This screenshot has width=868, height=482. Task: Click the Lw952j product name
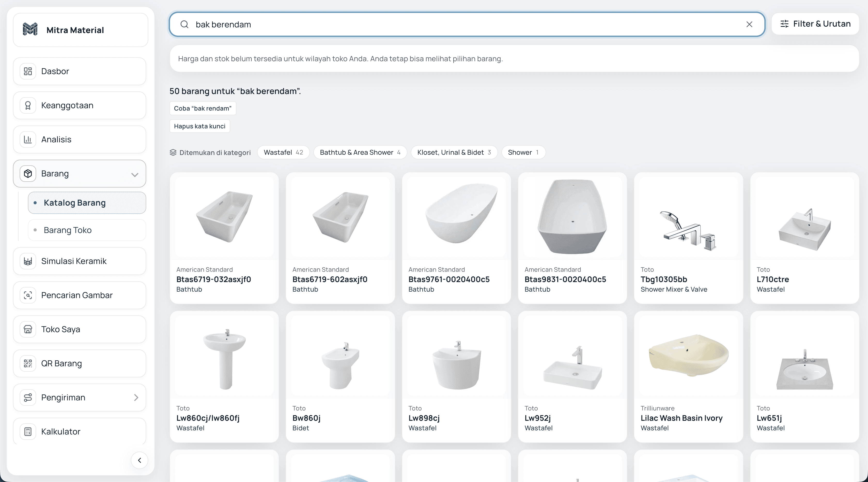tap(537, 418)
